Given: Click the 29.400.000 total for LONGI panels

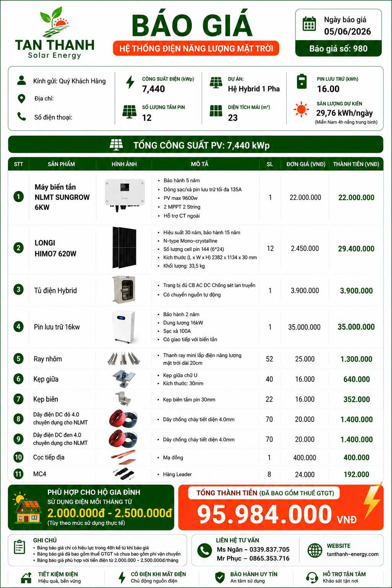Looking at the screenshot, I should point(356,248).
